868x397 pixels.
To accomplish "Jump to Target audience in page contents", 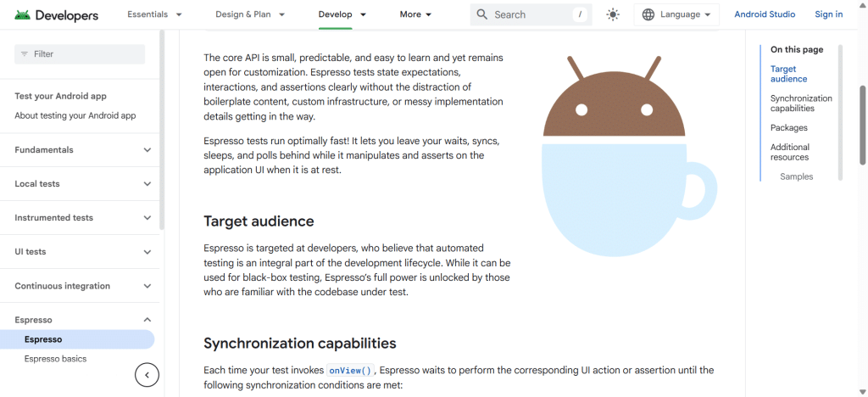I will click(x=788, y=74).
